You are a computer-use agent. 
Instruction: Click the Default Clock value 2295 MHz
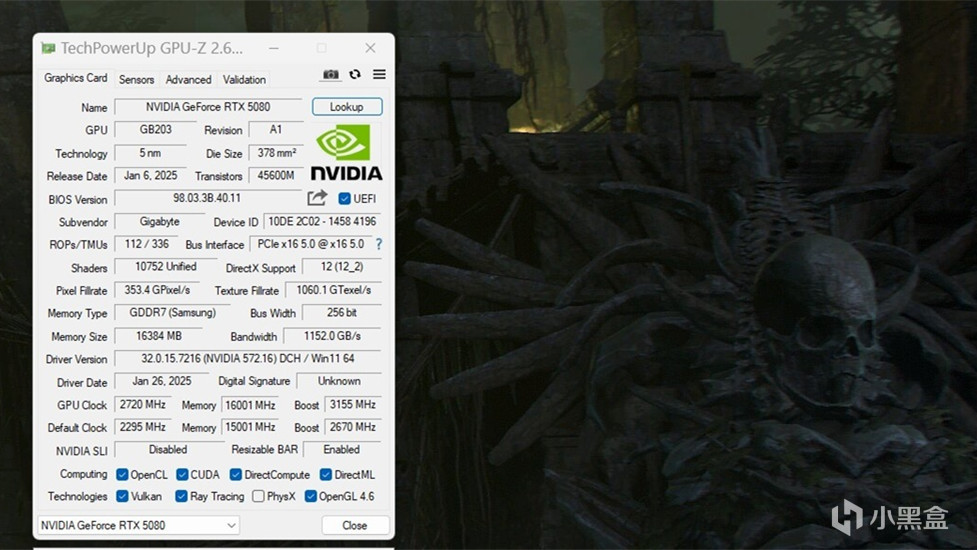point(143,427)
